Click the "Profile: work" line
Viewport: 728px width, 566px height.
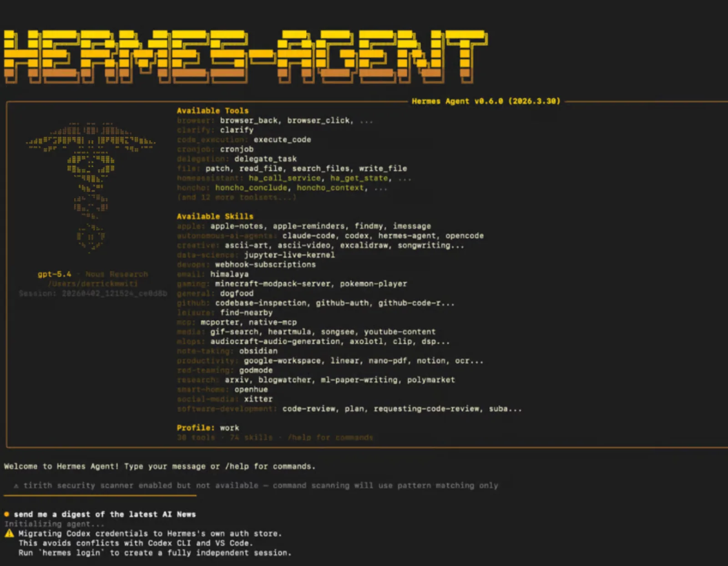[x=207, y=428]
